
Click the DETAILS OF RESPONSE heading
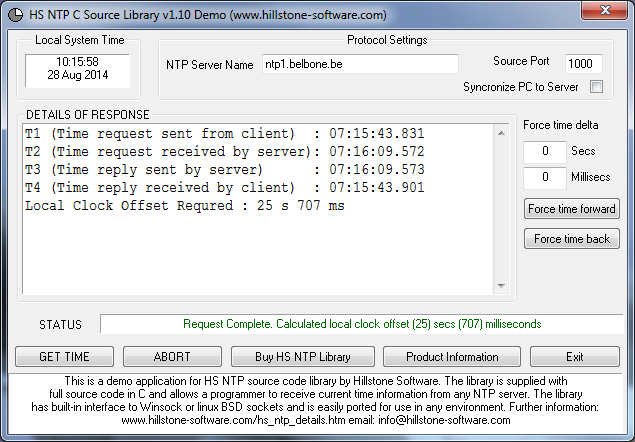pos(87,115)
